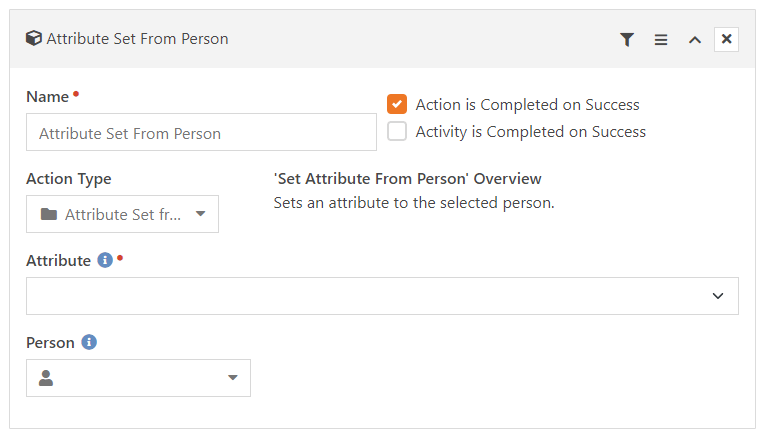Collapse panel with the up chevron icon
This screenshot has height=440, width=763.
pos(695,40)
